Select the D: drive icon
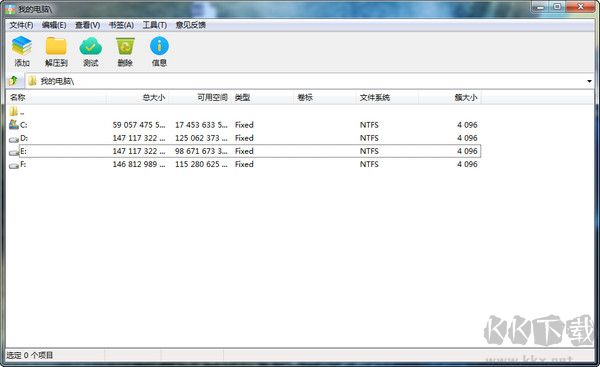This screenshot has width=600, height=367. [x=14, y=139]
